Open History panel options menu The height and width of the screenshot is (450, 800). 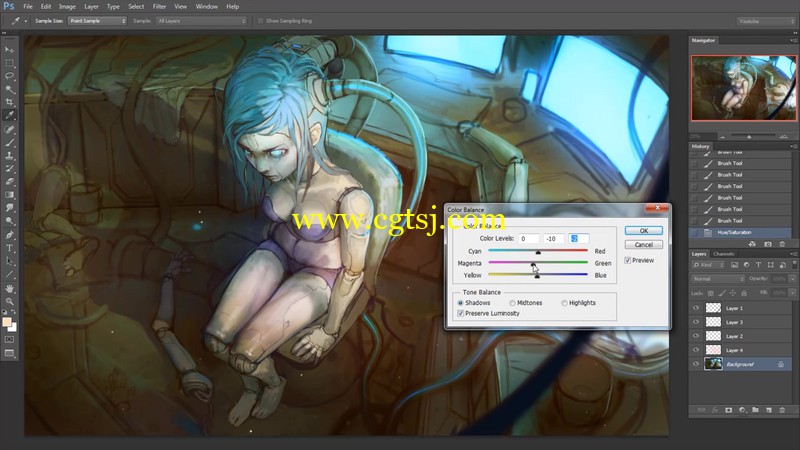(793, 146)
